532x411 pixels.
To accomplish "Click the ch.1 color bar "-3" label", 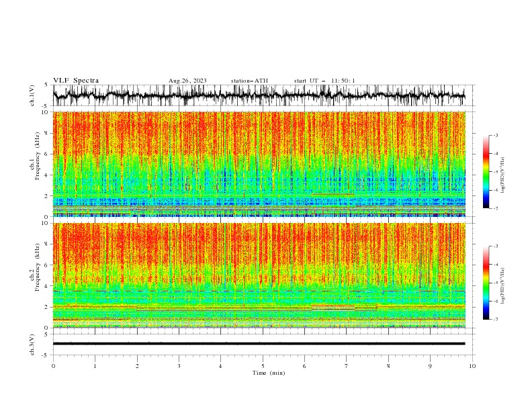I will [495, 135].
